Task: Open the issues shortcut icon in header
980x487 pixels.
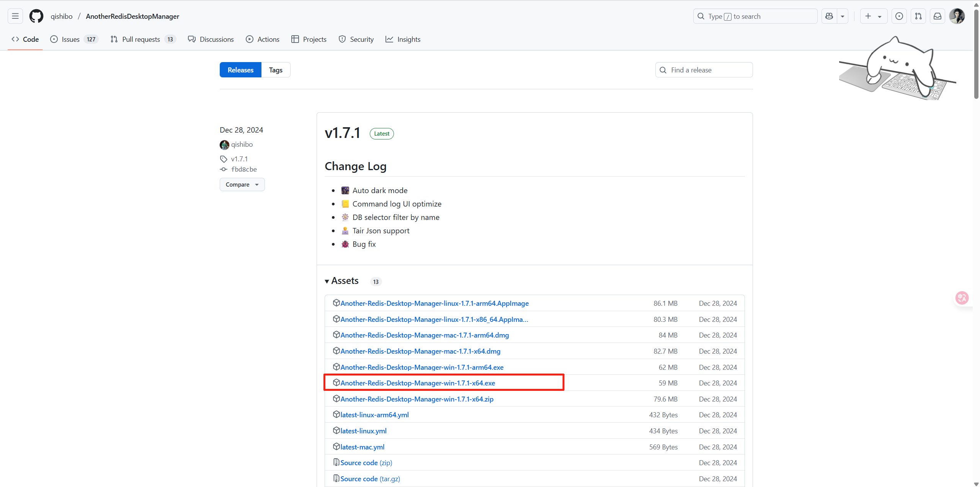Action: point(899,16)
